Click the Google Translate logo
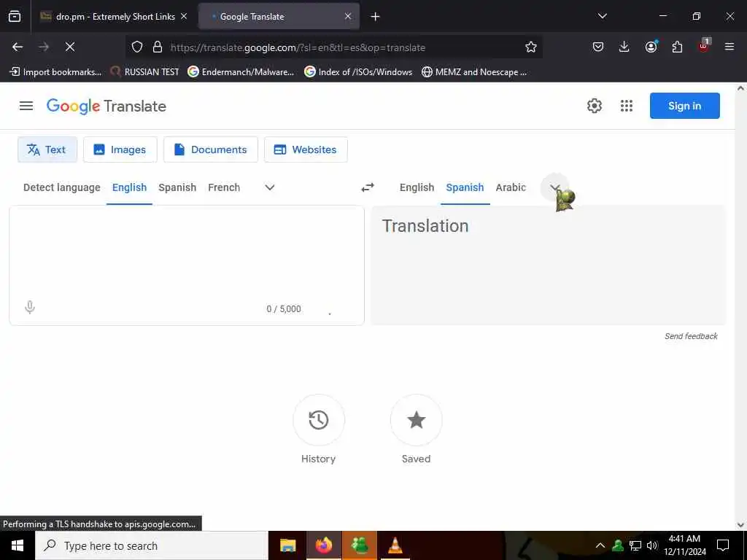 [107, 106]
